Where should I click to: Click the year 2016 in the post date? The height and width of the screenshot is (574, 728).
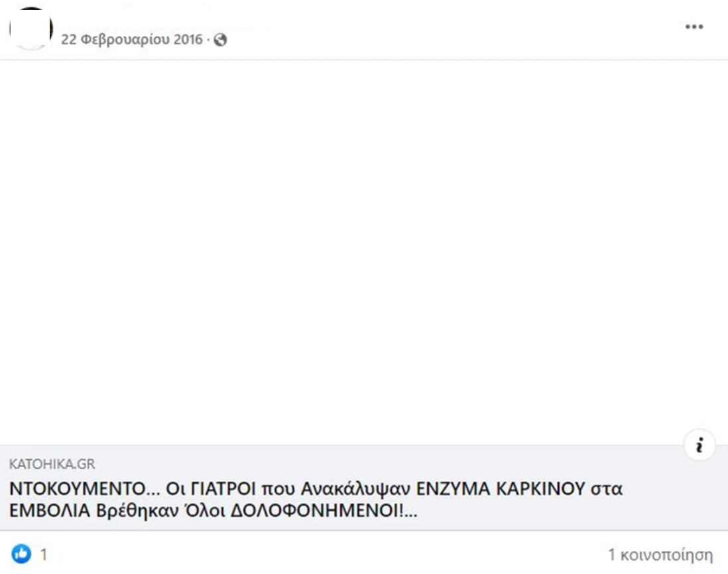(x=188, y=40)
